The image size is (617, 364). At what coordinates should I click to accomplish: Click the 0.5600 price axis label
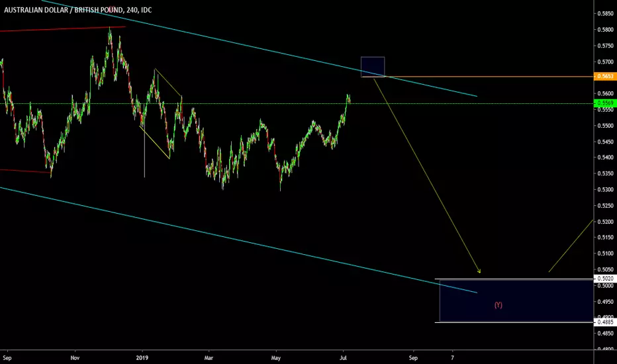605,94
